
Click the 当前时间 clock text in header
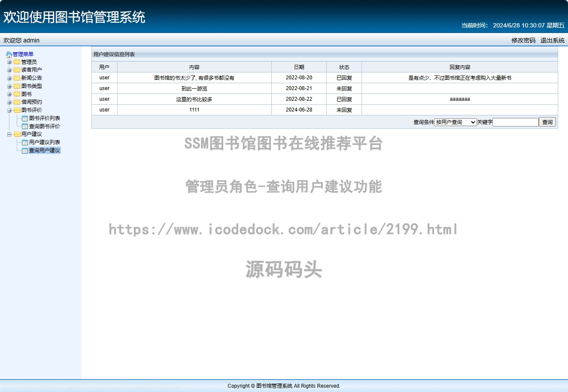coord(513,25)
